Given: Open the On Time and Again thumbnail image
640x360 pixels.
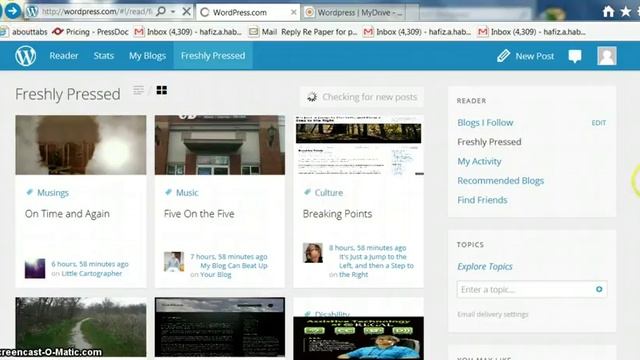Looking at the screenshot, I should point(81,145).
